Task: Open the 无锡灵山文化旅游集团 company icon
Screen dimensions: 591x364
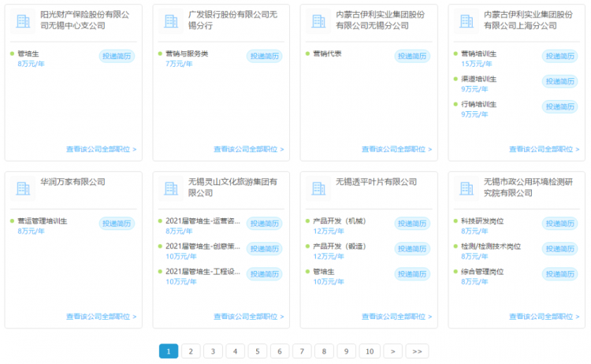Action: pos(170,188)
